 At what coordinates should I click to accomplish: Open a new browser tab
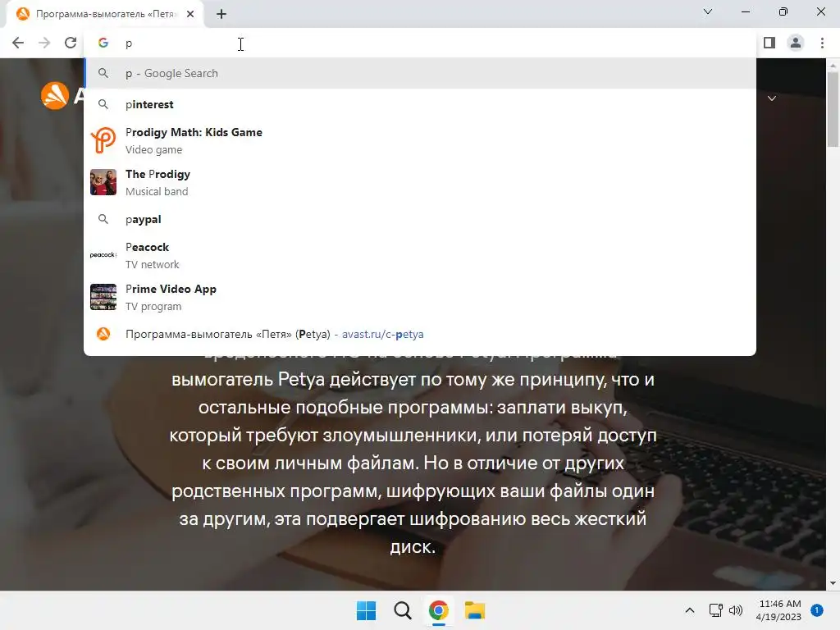221,14
